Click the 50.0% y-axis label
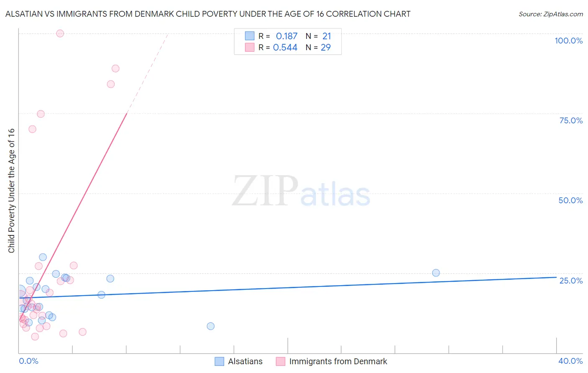This screenshot has width=588, height=373. tap(570, 200)
